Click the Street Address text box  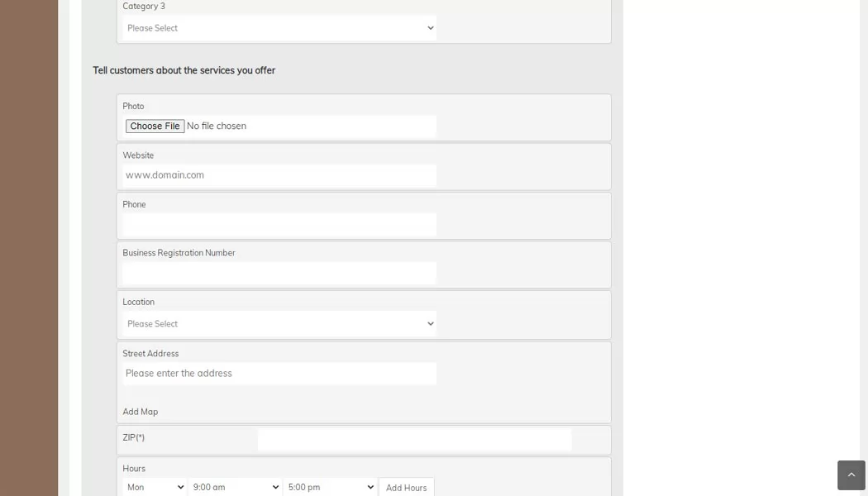(x=279, y=374)
